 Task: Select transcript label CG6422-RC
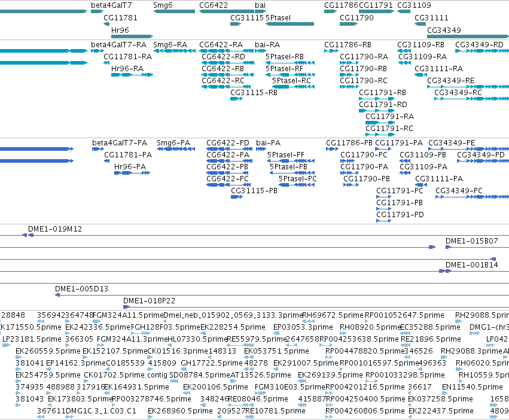(x=223, y=81)
